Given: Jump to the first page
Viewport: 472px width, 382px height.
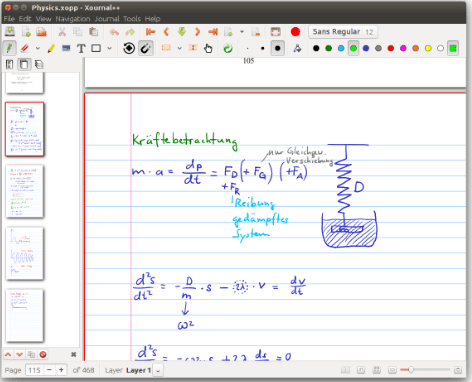Looking at the screenshot, I should pyautogui.click(x=151, y=32).
